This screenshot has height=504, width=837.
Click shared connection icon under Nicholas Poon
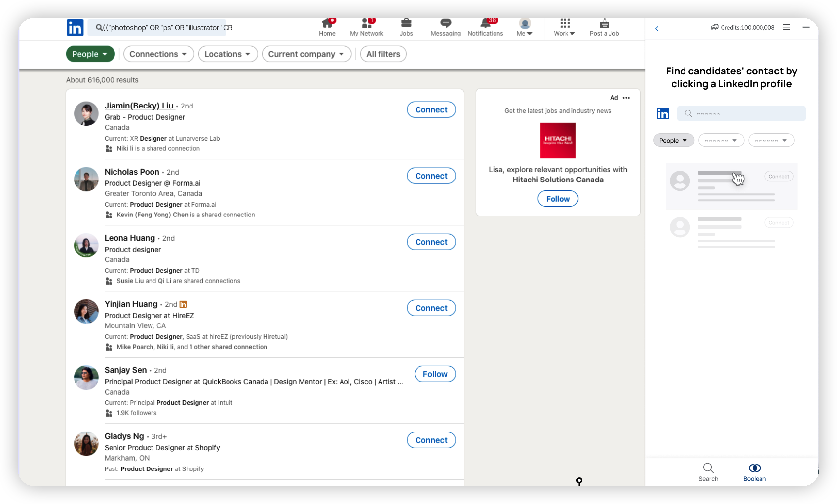[109, 215]
